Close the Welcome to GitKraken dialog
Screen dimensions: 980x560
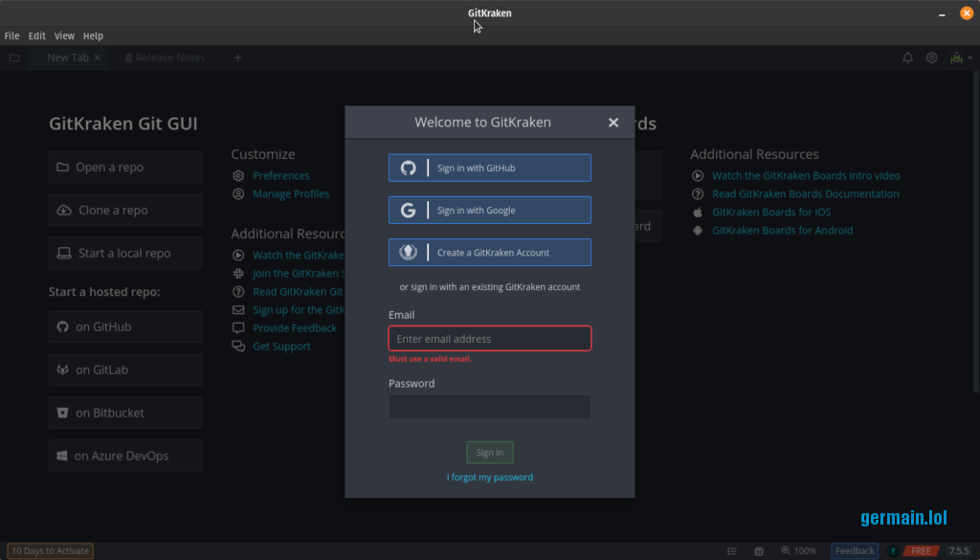point(613,123)
